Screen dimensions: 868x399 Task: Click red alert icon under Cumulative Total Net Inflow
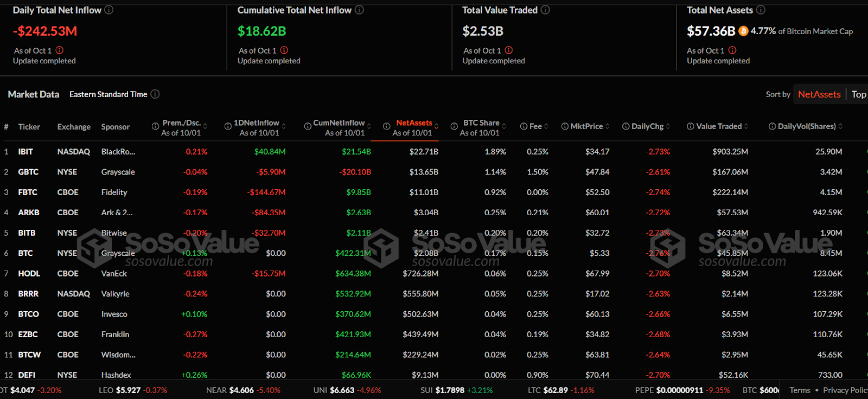tap(284, 50)
